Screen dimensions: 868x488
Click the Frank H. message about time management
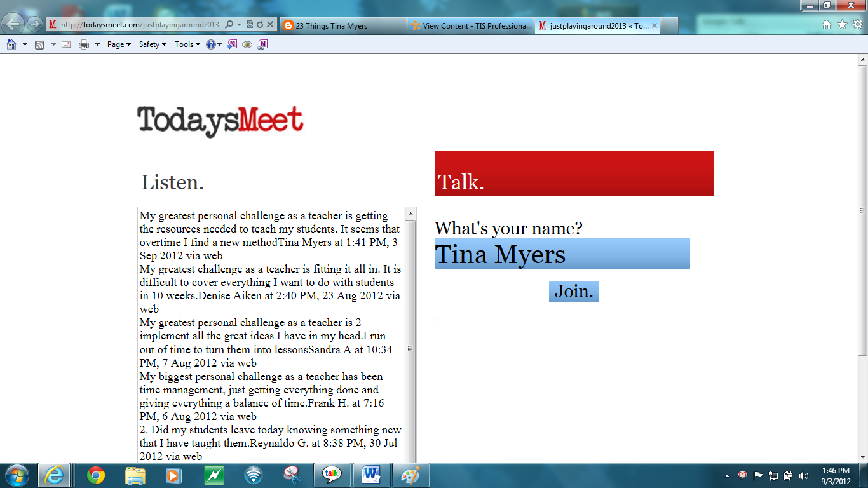(262, 396)
